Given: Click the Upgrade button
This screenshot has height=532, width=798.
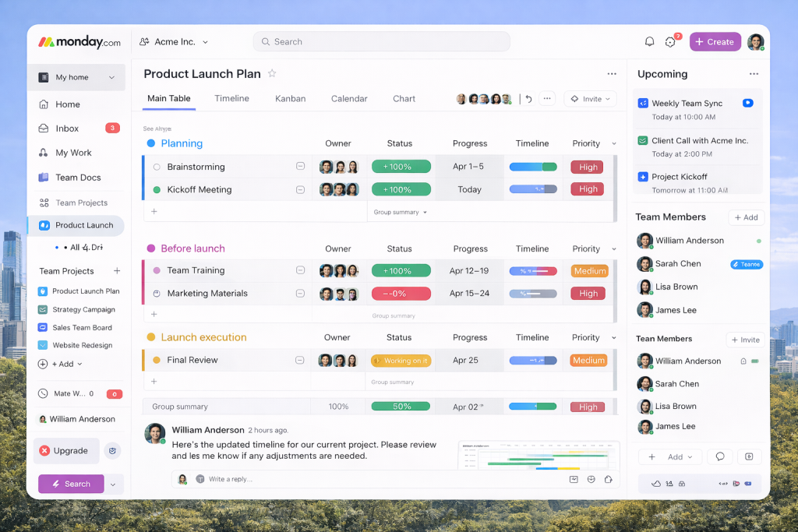Looking at the screenshot, I should tap(66, 450).
